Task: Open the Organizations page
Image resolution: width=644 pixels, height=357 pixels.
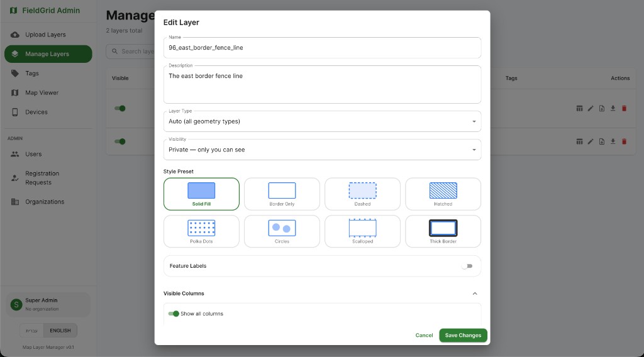Action: click(x=48, y=202)
